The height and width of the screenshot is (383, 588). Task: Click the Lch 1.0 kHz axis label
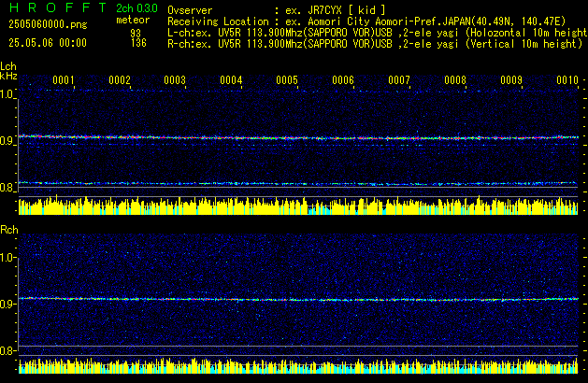[7, 94]
